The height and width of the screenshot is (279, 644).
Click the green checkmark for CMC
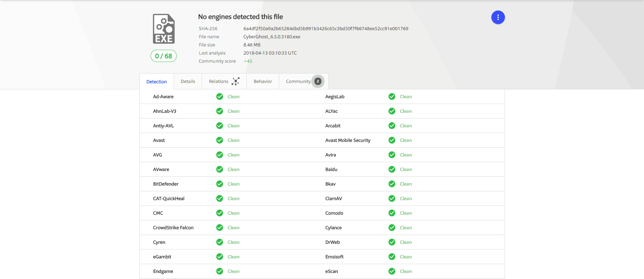pyautogui.click(x=220, y=213)
